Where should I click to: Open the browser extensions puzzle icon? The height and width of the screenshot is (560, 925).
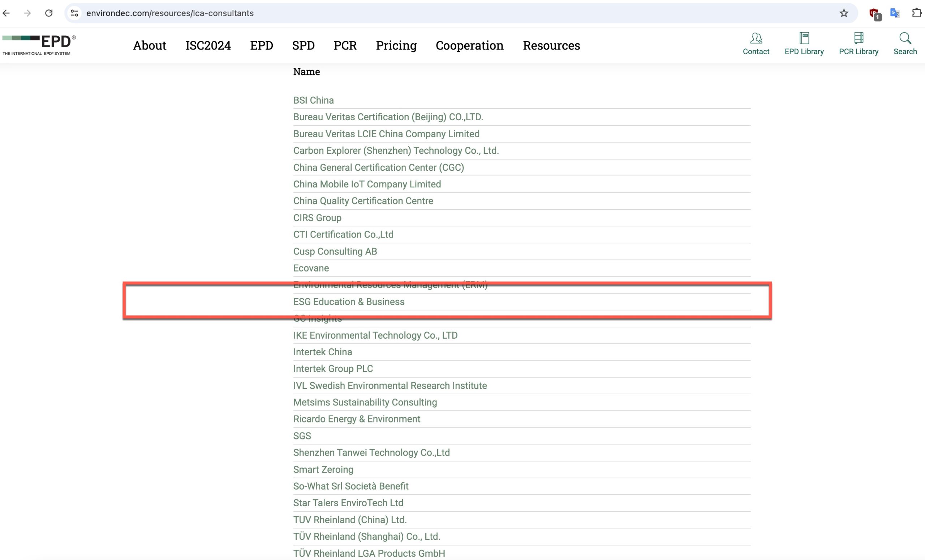click(917, 13)
